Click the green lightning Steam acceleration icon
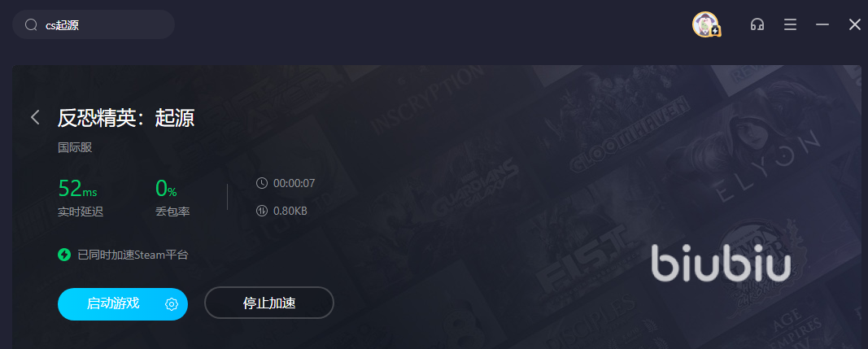Screen dimensions: 868x349 (64, 255)
